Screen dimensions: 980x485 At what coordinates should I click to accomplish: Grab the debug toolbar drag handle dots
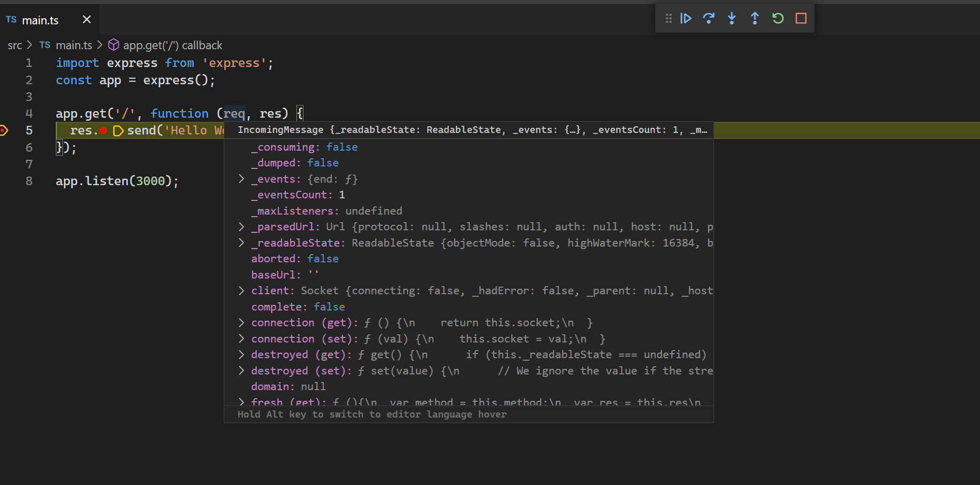click(x=668, y=18)
